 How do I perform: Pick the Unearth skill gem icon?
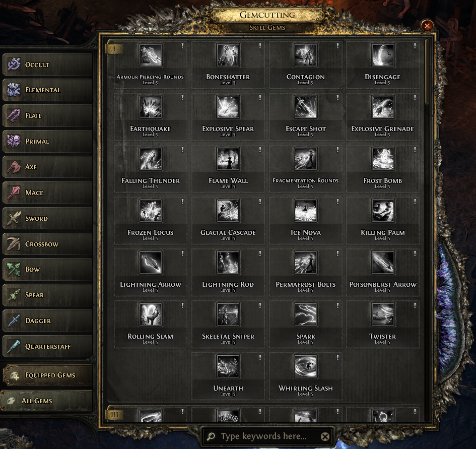(x=228, y=366)
